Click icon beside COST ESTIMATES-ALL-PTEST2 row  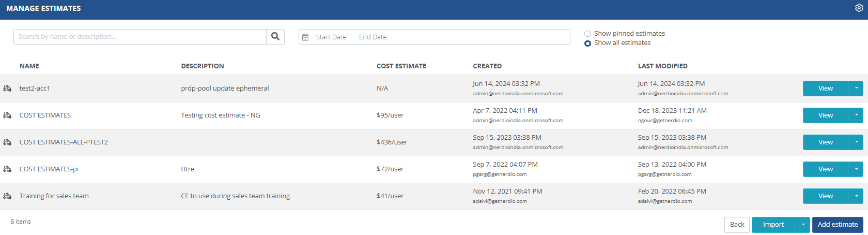click(7, 142)
